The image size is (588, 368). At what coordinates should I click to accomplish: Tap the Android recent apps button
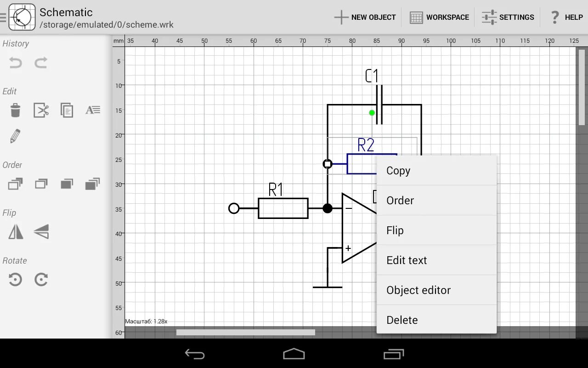394,354
